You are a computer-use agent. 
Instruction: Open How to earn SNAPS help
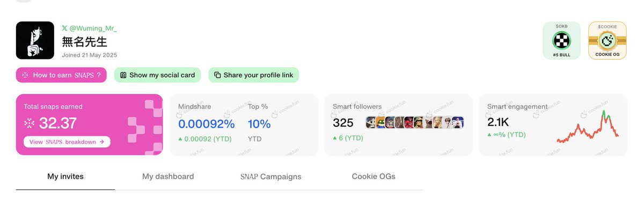coord(62,75)
